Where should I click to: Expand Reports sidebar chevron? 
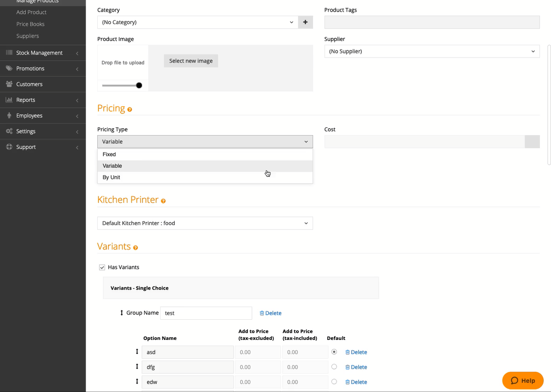[77, 100]
